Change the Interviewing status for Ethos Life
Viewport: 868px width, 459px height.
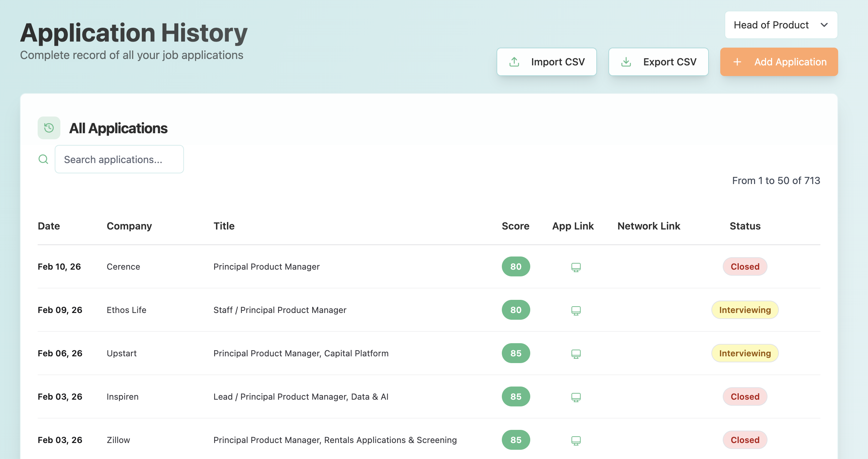coord(745,310)
